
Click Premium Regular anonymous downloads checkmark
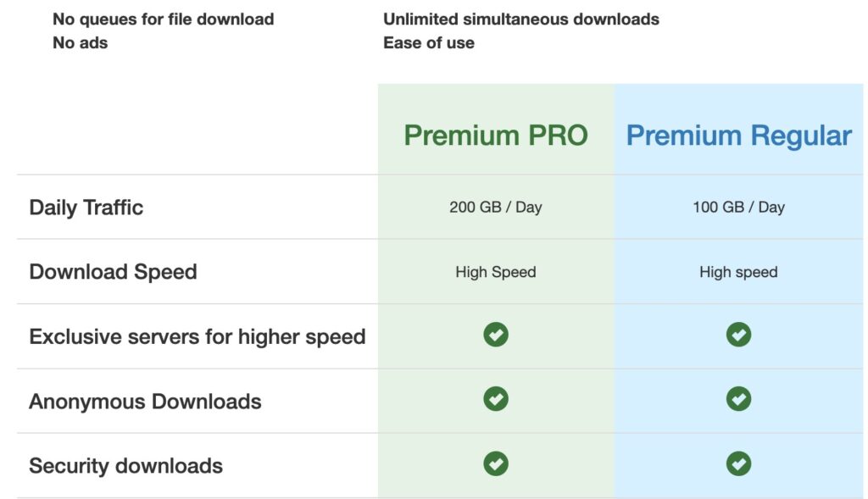click(x=738, y=399)
